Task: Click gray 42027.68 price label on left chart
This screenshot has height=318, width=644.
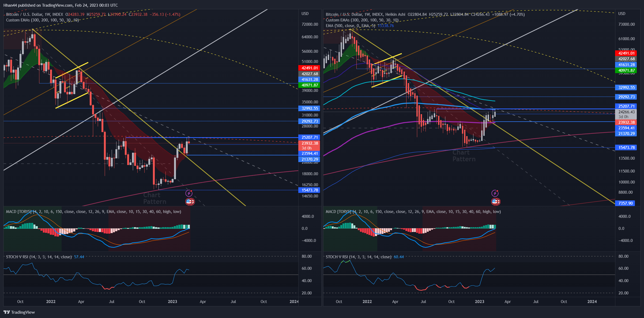Action: [x=309, y=74]
